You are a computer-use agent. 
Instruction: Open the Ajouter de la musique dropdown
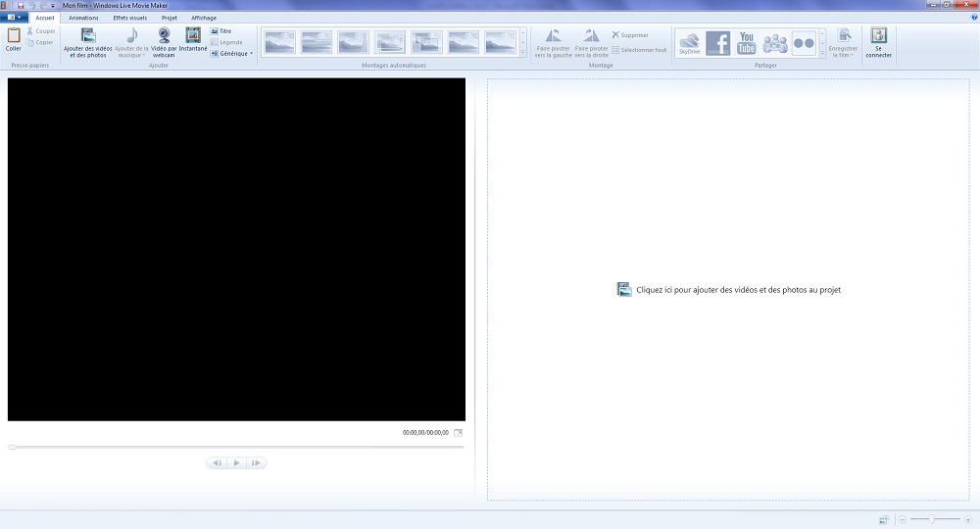pyautogui.click(x=131, y=42)
